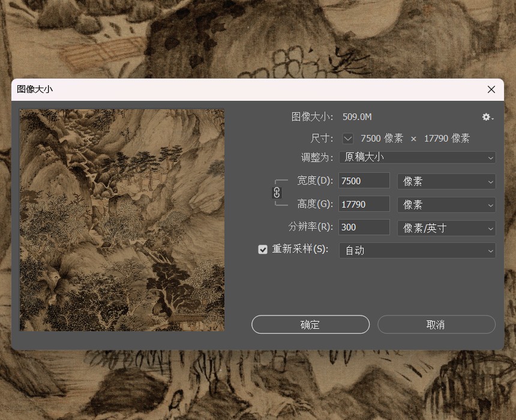Click the landscape preview thumbnail in dialog
This screenshot has height=420, width=516.
122,220
